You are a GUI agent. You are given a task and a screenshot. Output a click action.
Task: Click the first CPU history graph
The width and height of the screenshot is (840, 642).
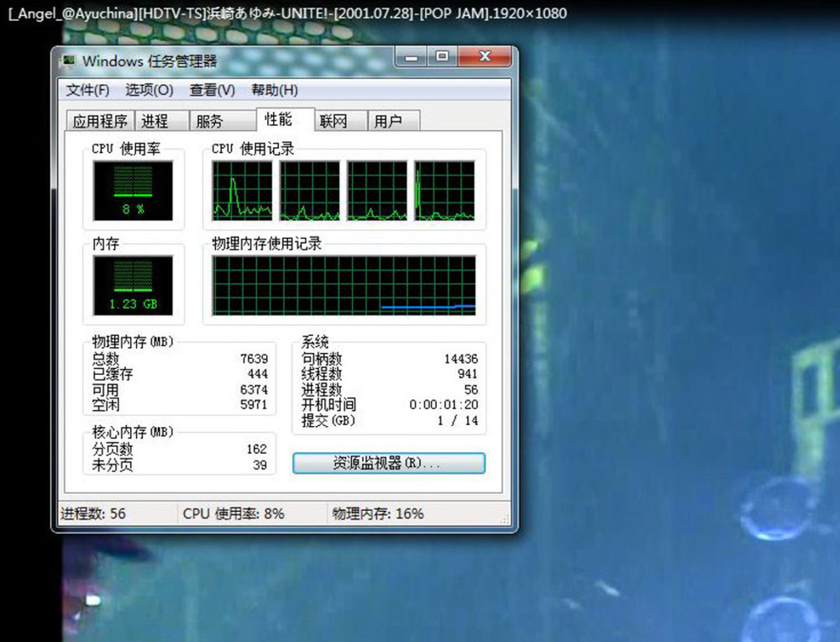(x=242, y=191)
